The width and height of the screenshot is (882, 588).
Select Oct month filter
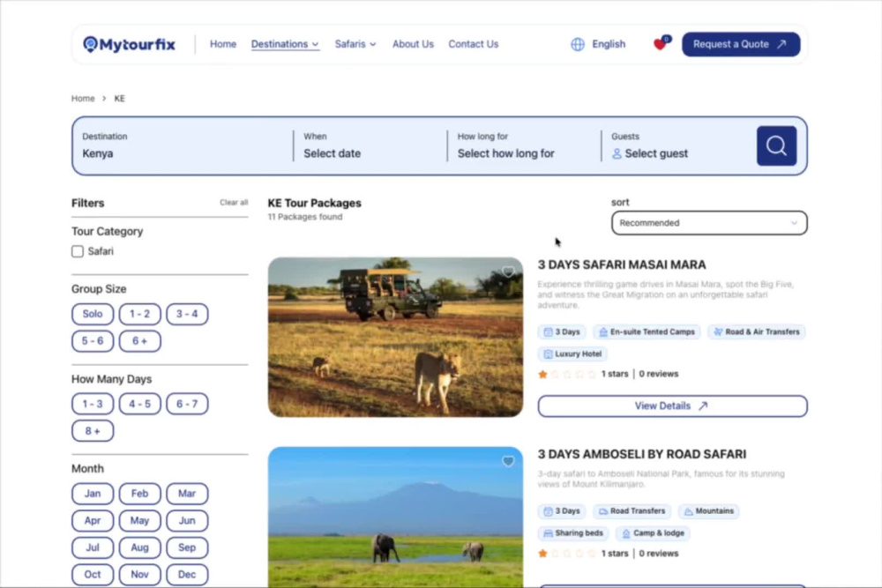coord(93,575)
